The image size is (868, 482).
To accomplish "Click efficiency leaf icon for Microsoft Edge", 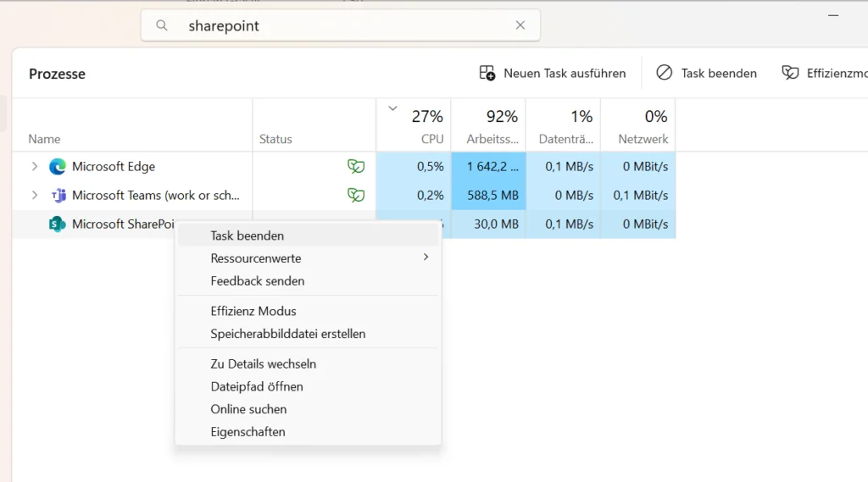I will pos(356,167).
